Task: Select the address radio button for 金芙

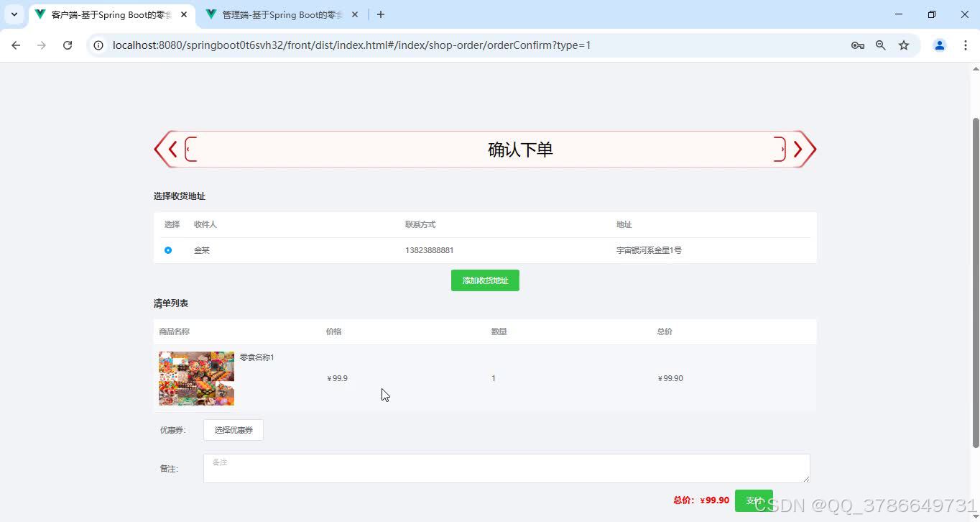Action: [x=168, y=250]
